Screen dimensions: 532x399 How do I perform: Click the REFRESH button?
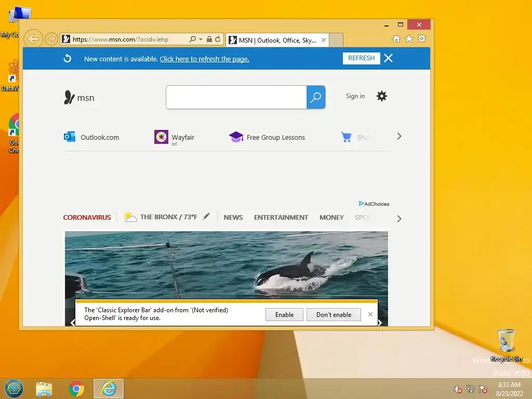(x=362, y=58)
